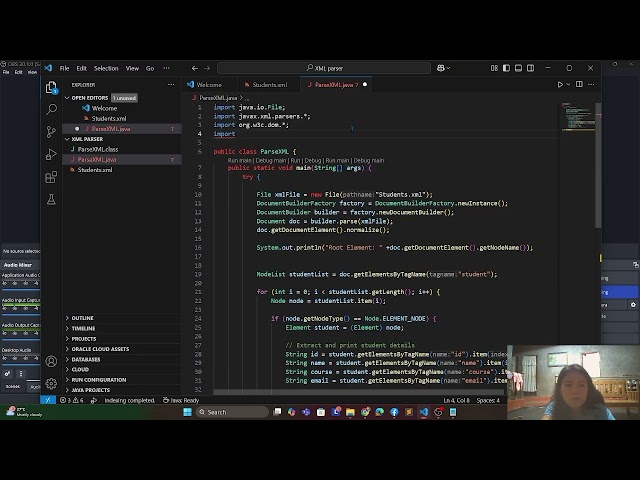Expand the JAVA PROJECTS section
This screenshot has height=480, width=640.
pos(91,390)
